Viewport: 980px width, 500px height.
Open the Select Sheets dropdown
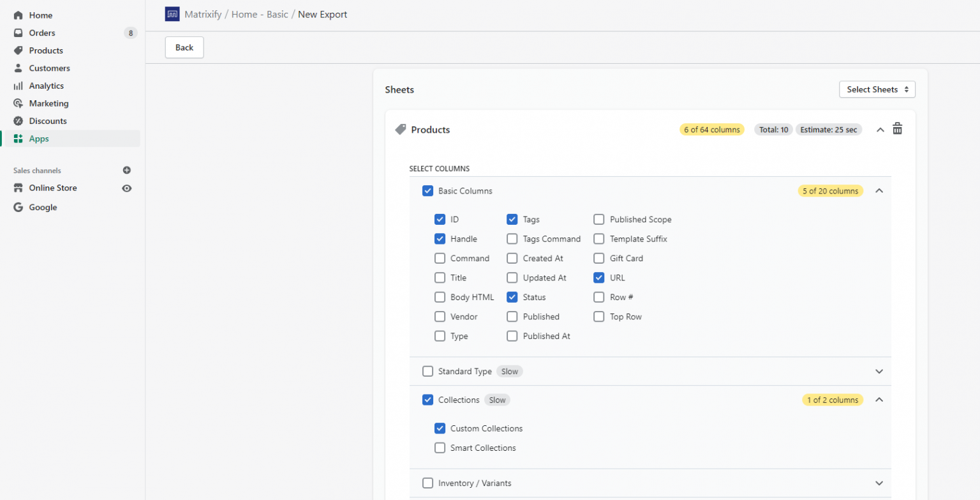click(877, 89)
